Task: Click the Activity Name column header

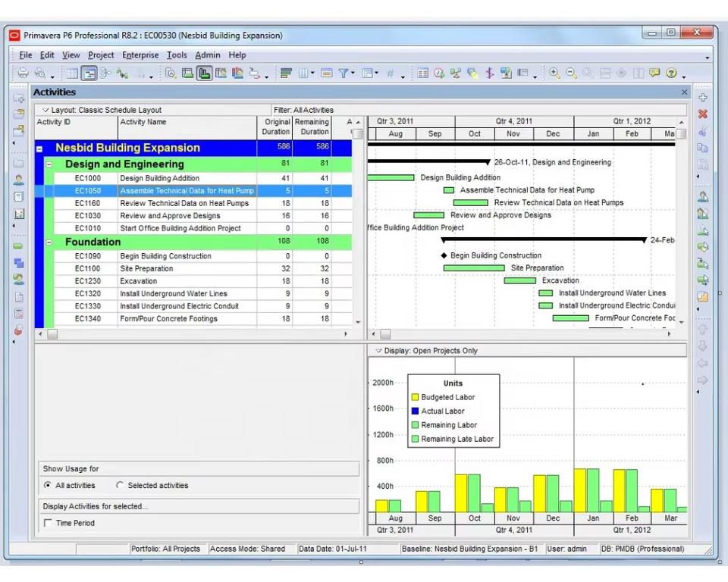Action: [x=187, y=127]
